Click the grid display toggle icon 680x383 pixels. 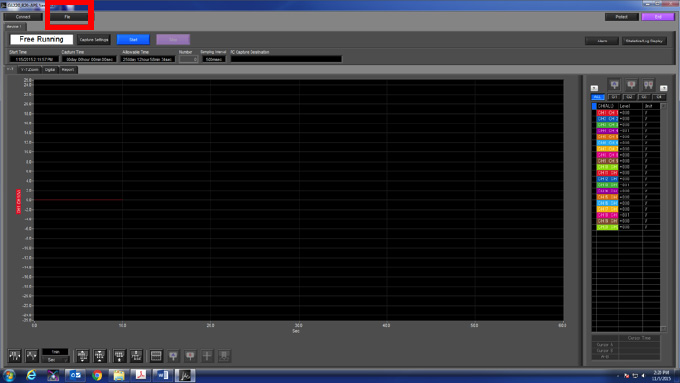pos(156,356)
